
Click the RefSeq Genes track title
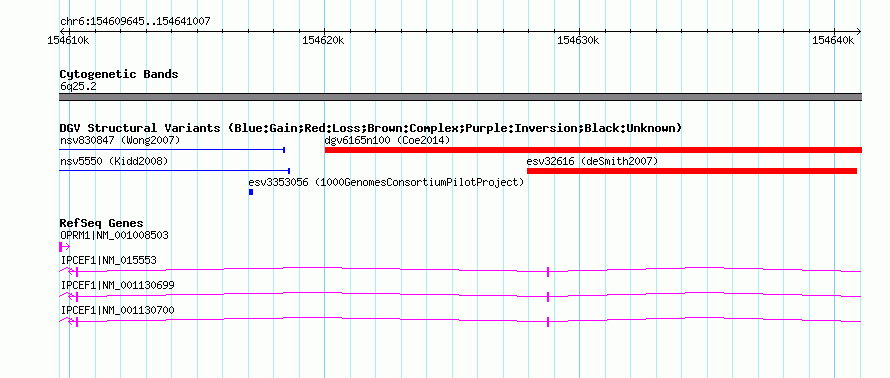pyautogui.click(x=102, y=223)
